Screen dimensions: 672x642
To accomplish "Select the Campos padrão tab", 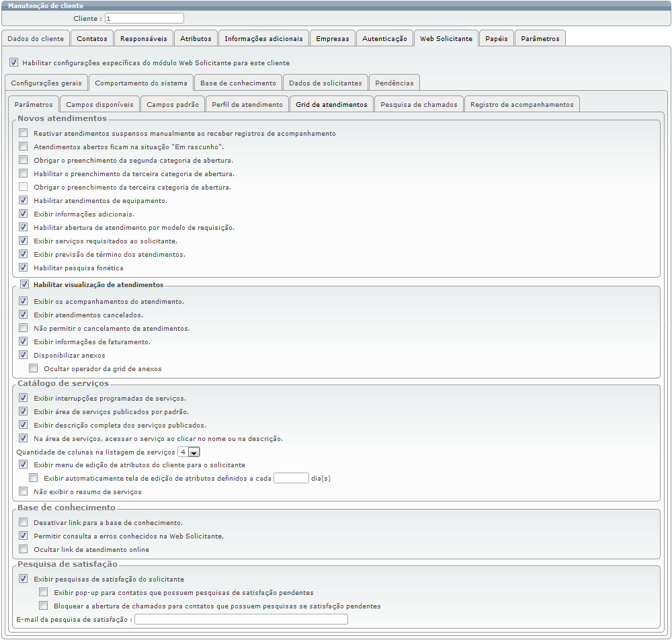I will point(173,104).
